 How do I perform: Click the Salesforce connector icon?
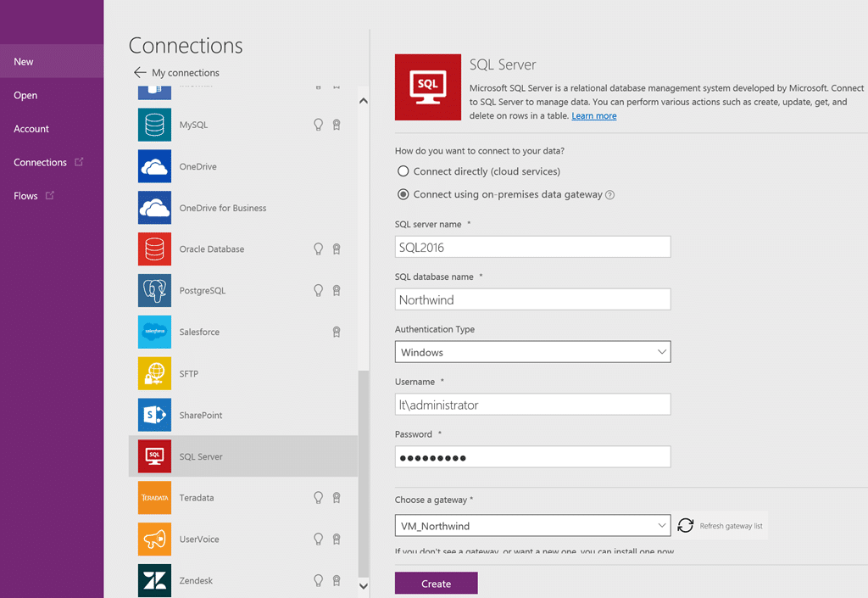point(154,332)
